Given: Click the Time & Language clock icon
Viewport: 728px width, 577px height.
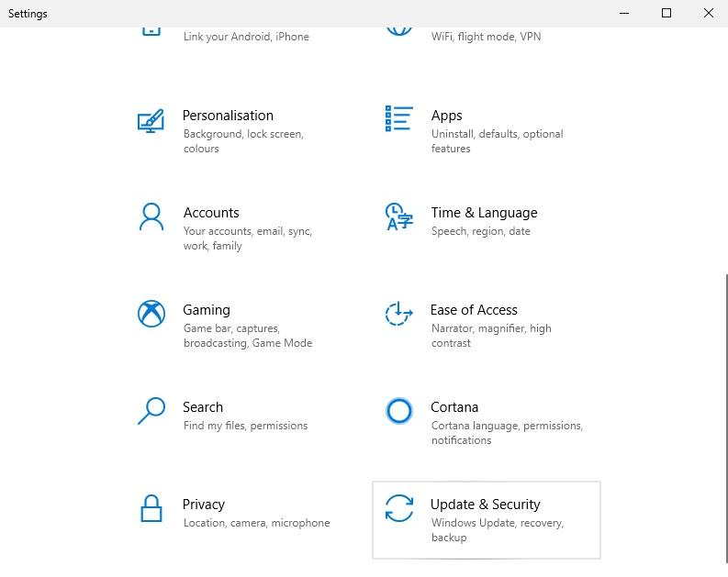Looking at the screenshot, I should pyautogui.click(x=398, y=216).
